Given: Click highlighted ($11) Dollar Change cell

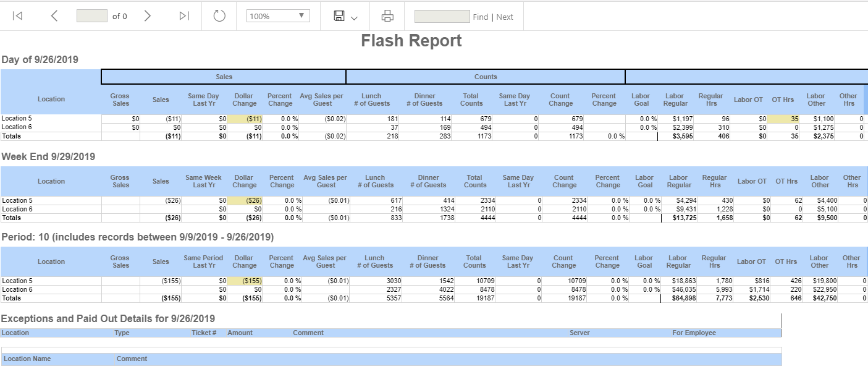Looking at the screenshot, I should (x=245, y=118).
